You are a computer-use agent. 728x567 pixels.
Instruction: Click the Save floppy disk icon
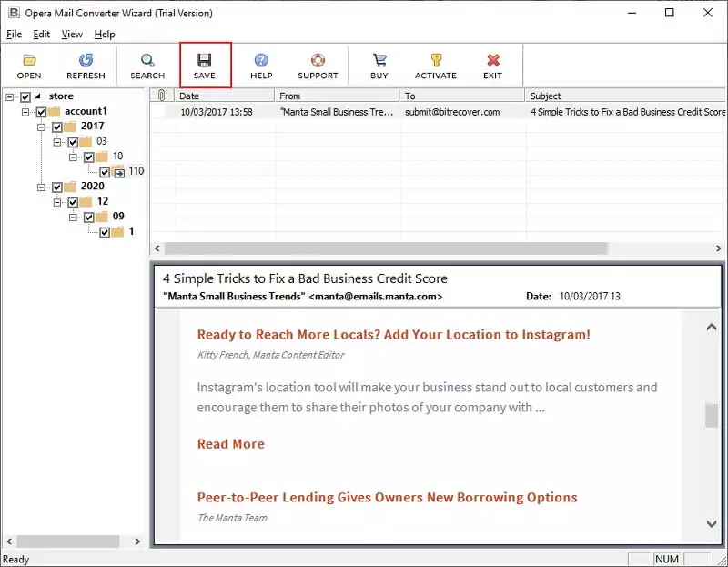(x=205, y=66)
